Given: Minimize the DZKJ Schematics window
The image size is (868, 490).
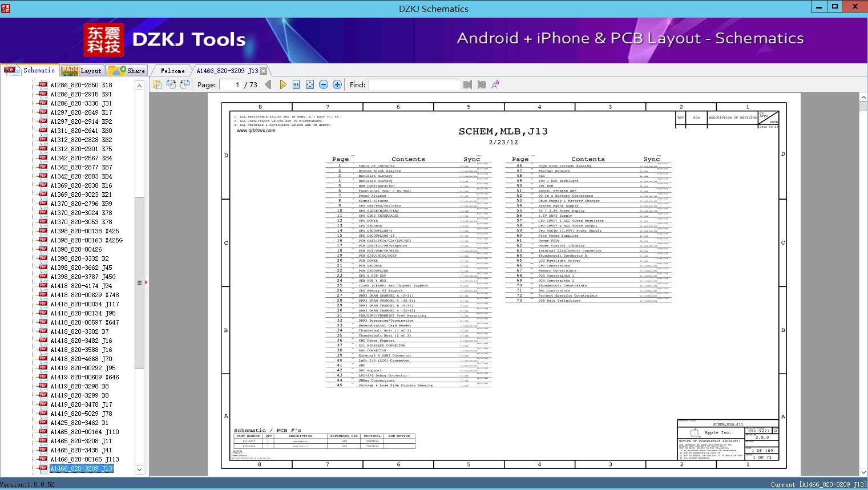Looking at the screenshot, I should point(819,6).
